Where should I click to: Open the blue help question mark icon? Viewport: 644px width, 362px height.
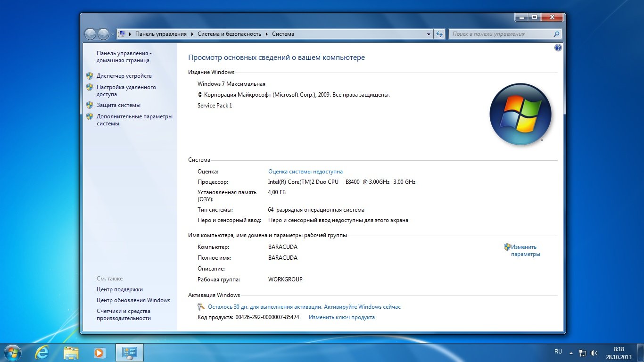(x=558, y=48)
